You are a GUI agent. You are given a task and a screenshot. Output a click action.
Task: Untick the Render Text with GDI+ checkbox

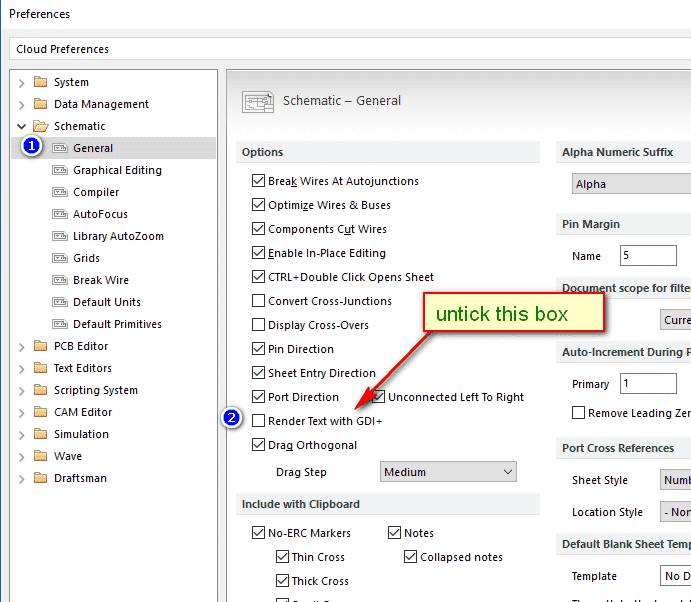(259, 421)
